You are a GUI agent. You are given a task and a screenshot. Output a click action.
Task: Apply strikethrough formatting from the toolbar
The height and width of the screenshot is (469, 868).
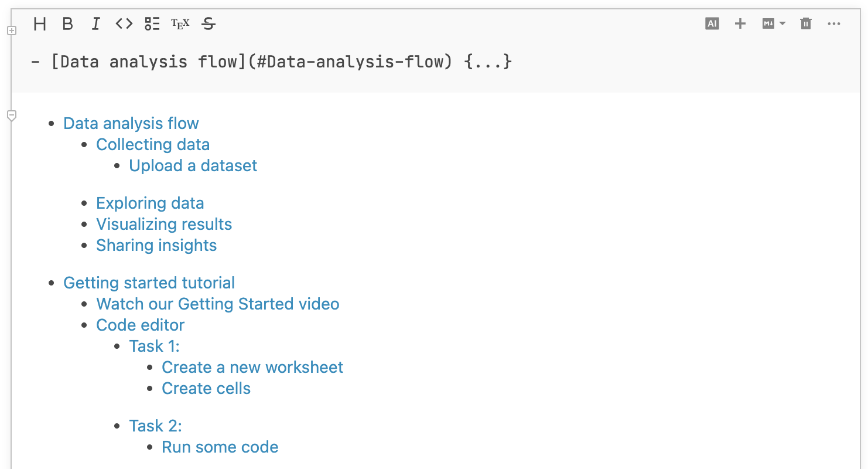coord(208,24)
